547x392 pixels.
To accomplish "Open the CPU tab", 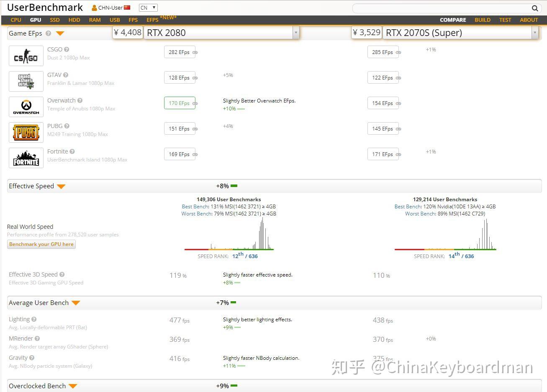I will tap(16, 20).
